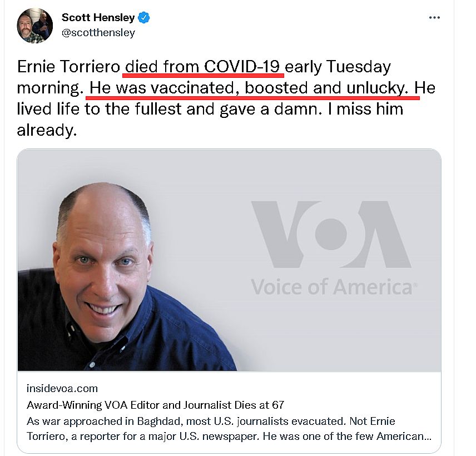Click 'Voice of America' text in the card image
Screen dimensions: 476x456
(334, 287)
